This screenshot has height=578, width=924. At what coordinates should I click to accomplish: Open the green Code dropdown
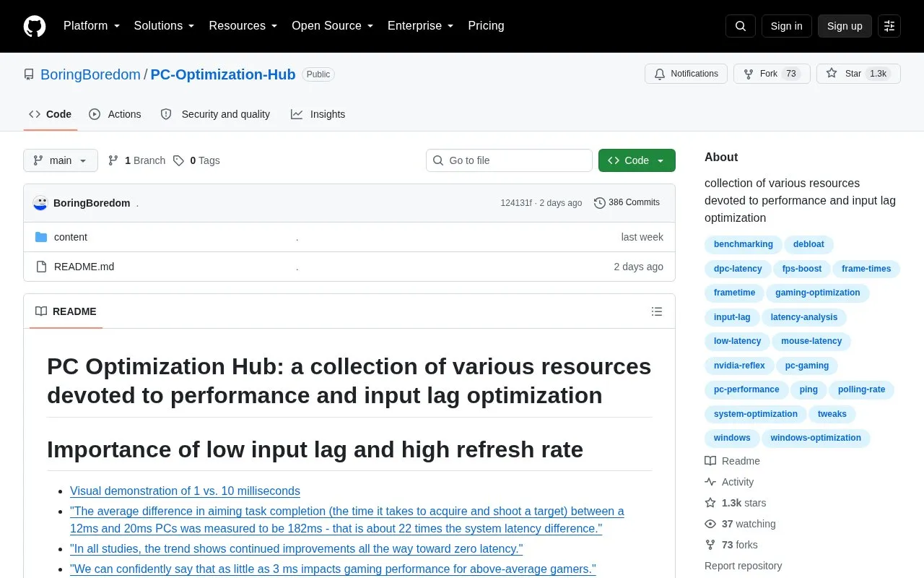pos(637,160)
